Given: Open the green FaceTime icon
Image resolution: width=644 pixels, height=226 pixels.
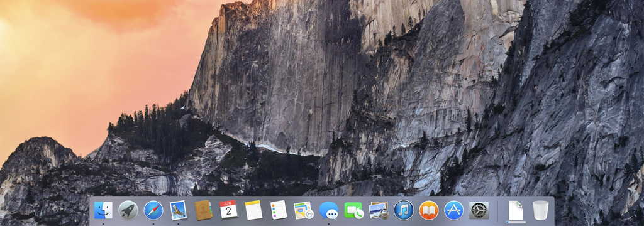Looking at the screenshot, I should [353, 210].
